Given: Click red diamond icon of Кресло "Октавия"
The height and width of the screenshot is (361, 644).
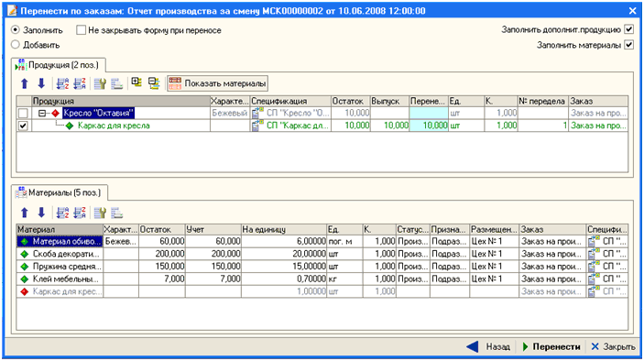Looking at the screenshot, I should (x=56, y=113).
